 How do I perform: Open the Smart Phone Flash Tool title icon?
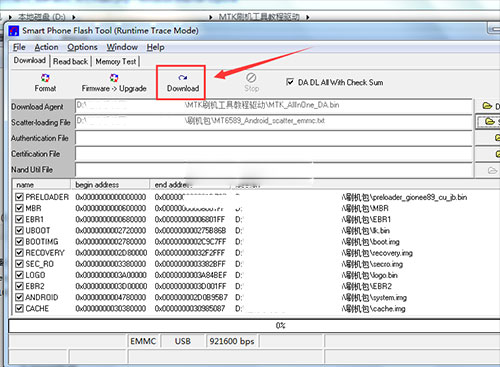14,31
